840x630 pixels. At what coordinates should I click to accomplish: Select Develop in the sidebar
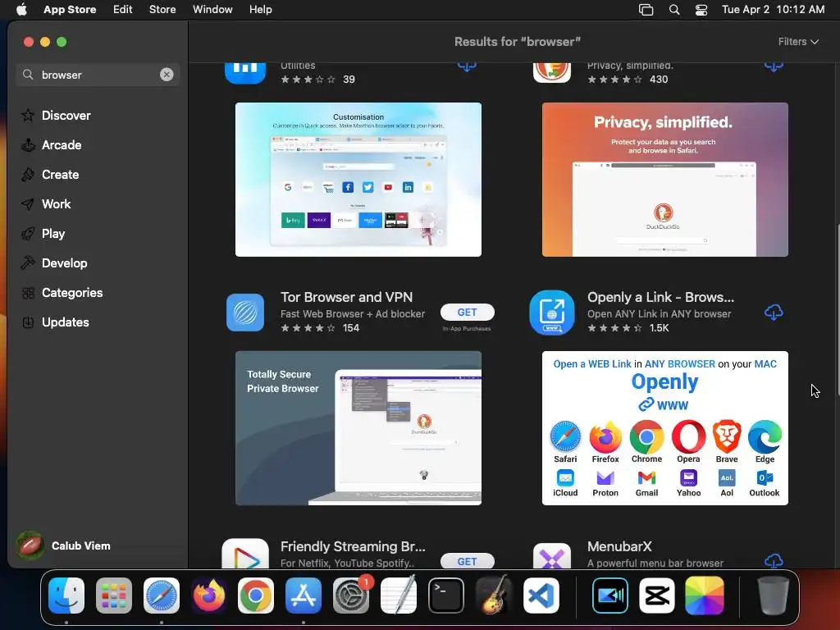point(64,263)
